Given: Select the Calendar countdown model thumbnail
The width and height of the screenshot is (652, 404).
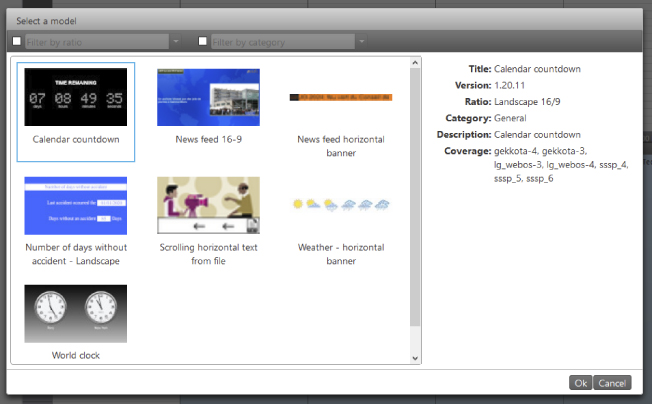Looking at the screenshot, I should coord(76,97).
